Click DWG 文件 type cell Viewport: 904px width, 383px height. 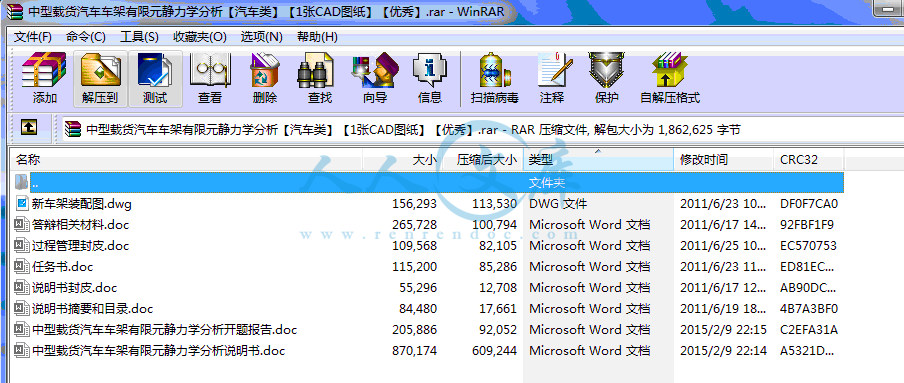pyautogui.click(x=558, y=204)
